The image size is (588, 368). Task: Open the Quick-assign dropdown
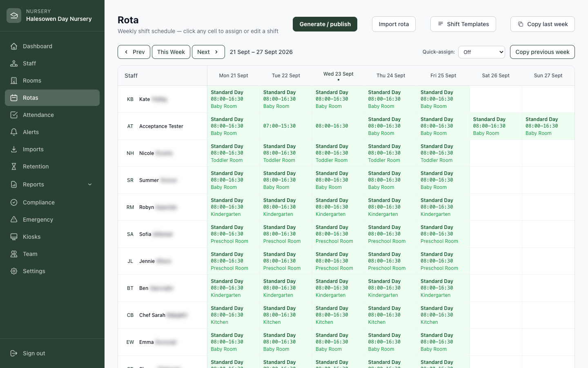(481, 52)
